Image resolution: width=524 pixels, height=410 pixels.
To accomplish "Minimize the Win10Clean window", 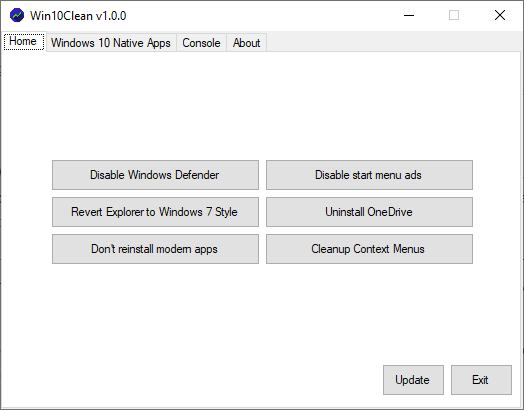I will point(409,15).
